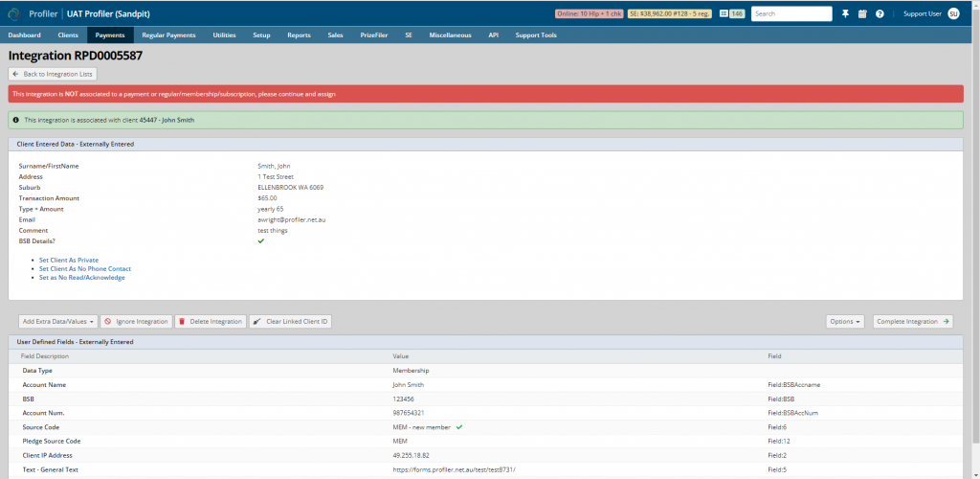This screenshot has width=980, height=479.
Task: Click the forms.profiler.net.au test URL value
Action: tap(454, 469)
